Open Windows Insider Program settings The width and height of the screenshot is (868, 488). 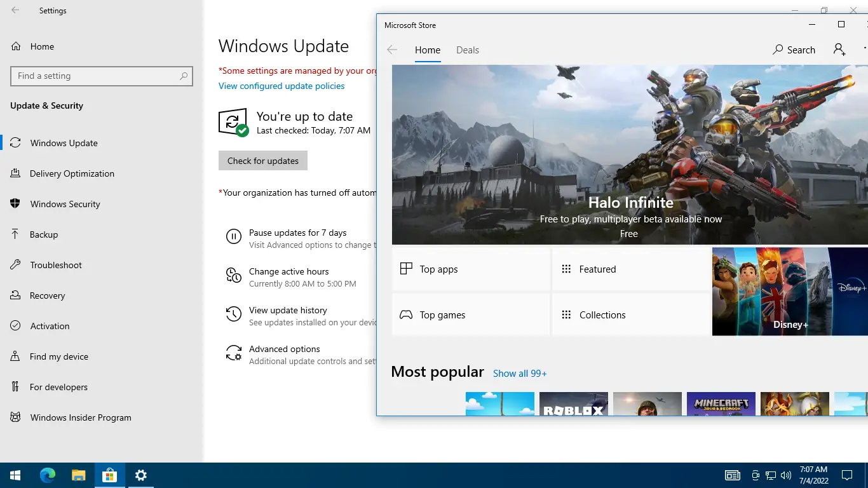pos(102,417)
